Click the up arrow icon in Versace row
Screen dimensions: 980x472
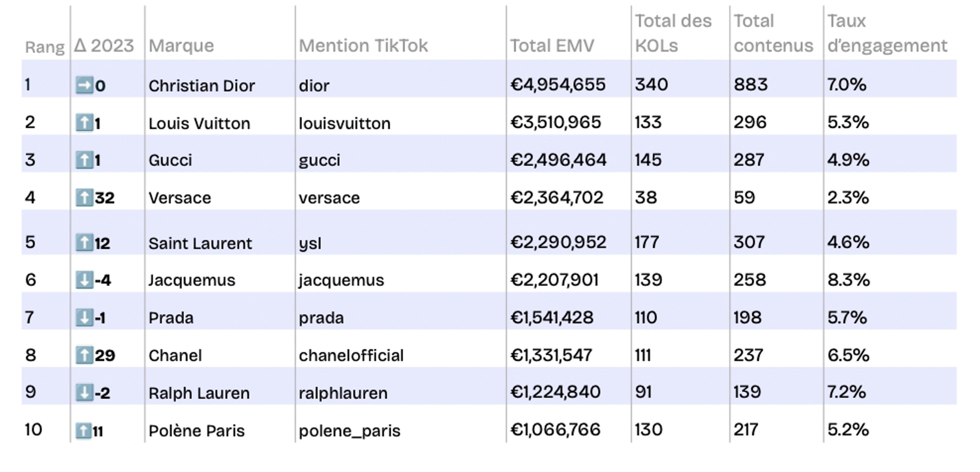pyautogui.click(x=84, y=198)
